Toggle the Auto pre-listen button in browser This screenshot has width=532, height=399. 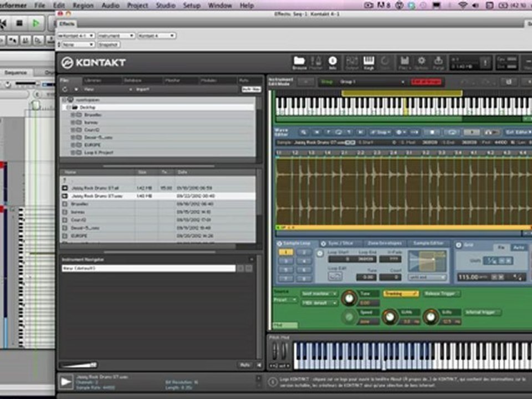coord(245,365)
